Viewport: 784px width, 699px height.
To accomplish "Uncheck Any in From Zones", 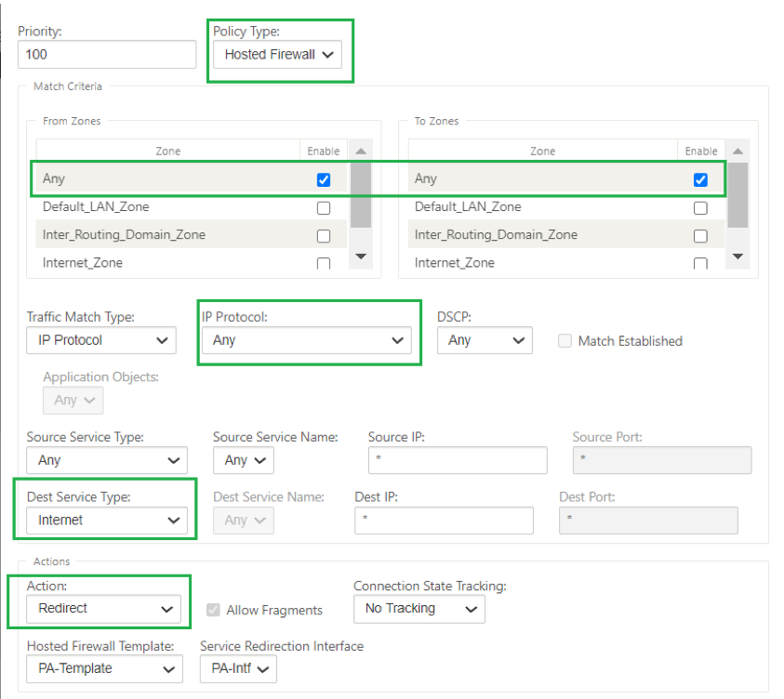I will 324,180.
